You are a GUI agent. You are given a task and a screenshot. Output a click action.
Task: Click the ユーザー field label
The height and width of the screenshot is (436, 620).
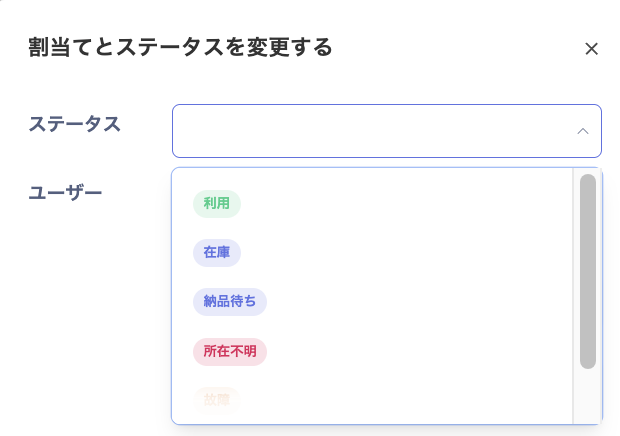(x=65, y=192)
